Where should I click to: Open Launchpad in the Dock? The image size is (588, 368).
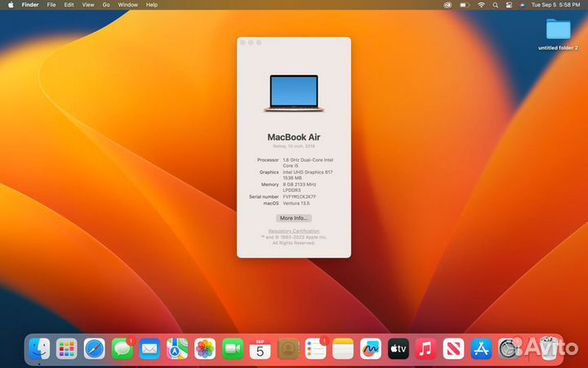(x=67, y=349)
